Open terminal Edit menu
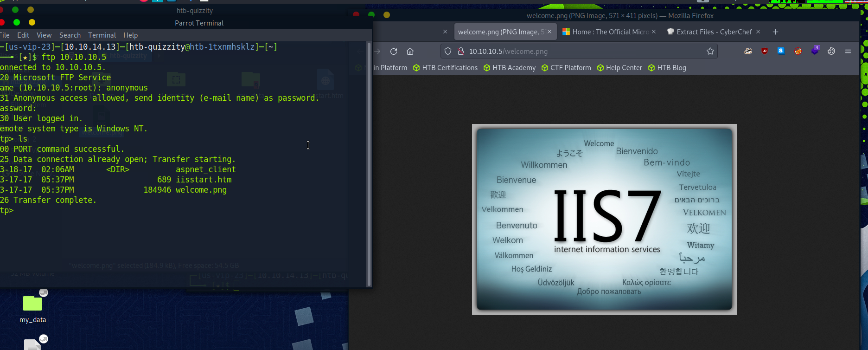The height and width of the screenshot is (350, 868). (x=23, y=35)
